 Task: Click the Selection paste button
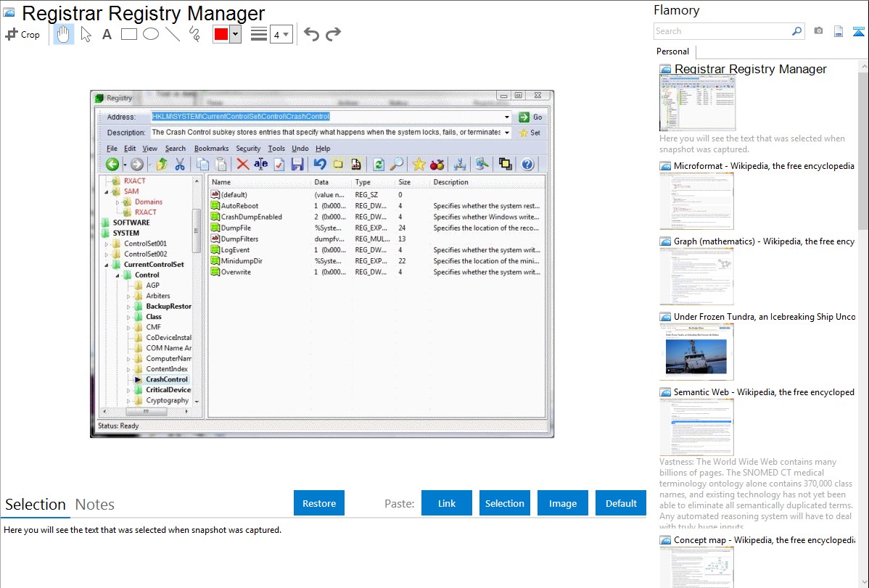point(504,503)
